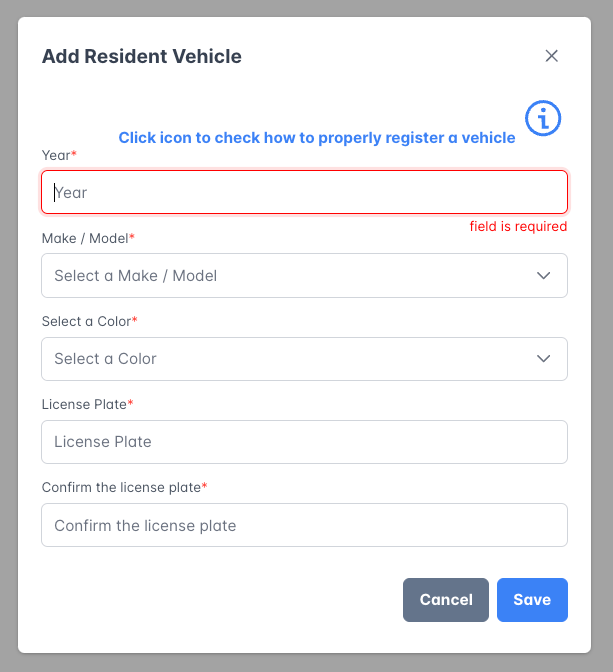
Task: Click the blue 'how to properly register' text
Action: [317, 138]
